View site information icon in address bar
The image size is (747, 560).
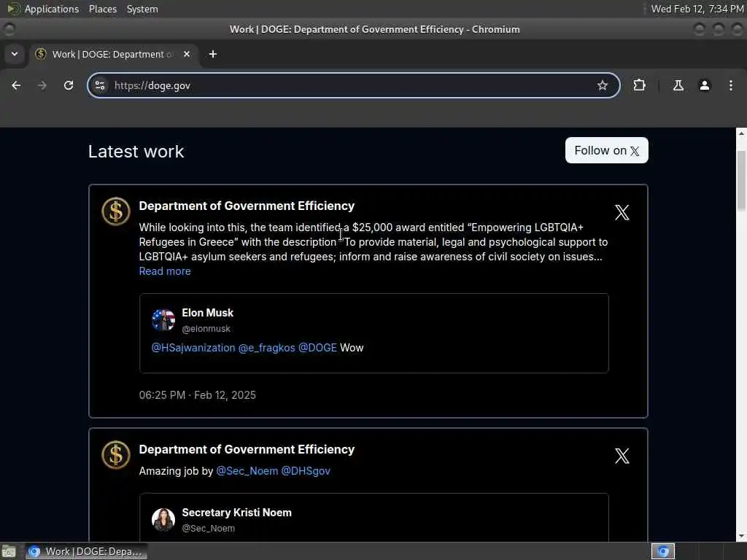tap(100, 85)
